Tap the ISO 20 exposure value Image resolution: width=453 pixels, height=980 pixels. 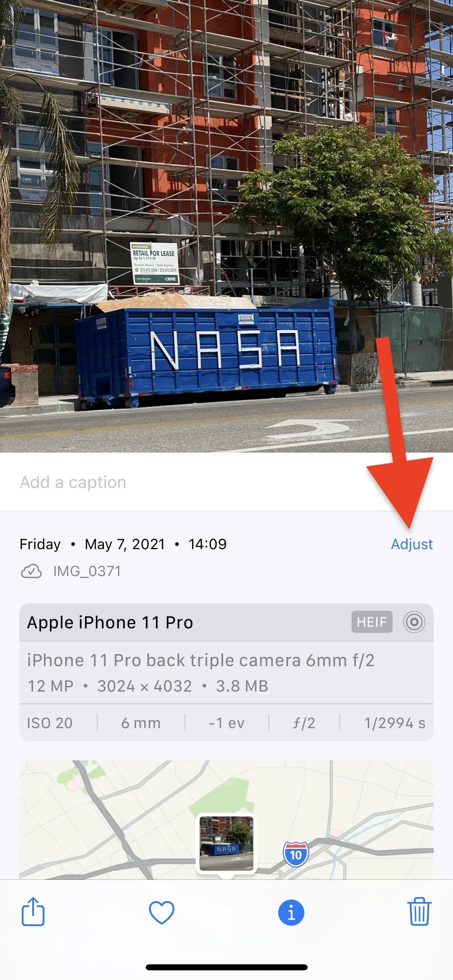point(50,723)
